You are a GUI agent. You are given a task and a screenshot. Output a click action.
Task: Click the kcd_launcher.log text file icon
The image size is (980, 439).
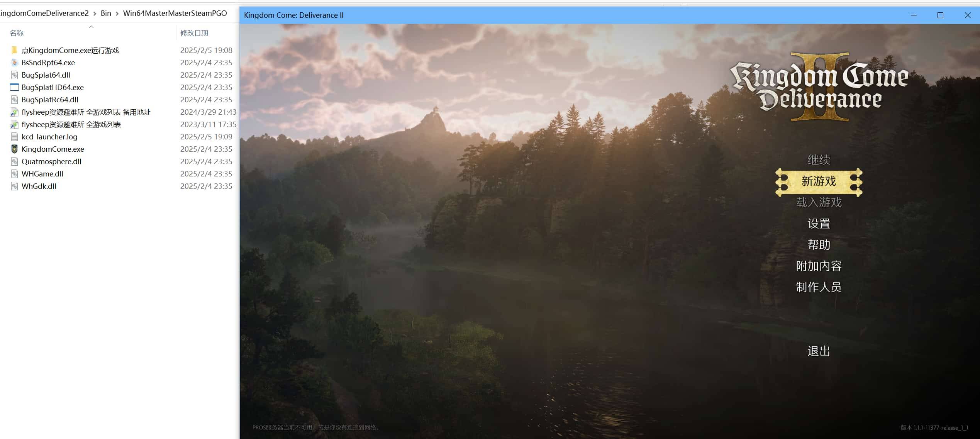[x=14, y=137]
